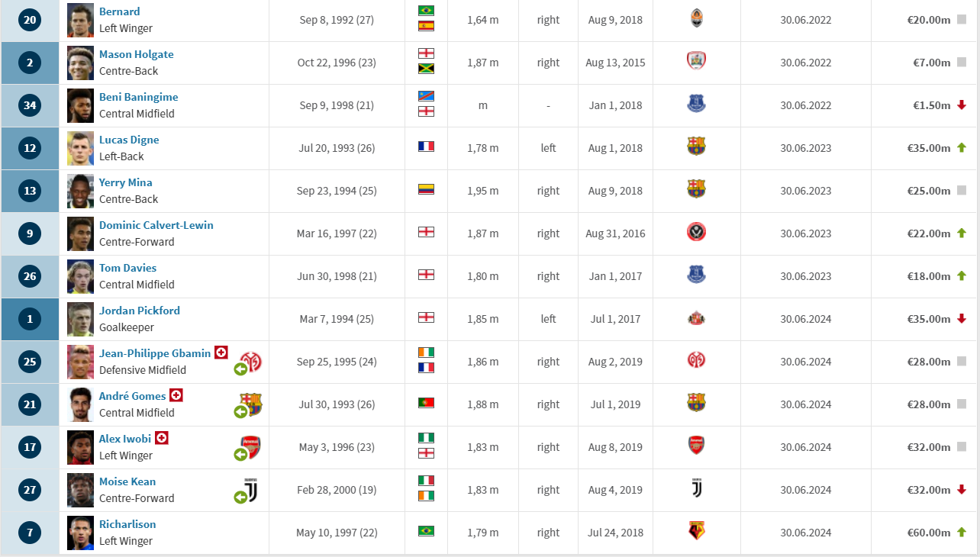
Task: Click shirt number 7 badge for Richarlison
Action: (30, 533)
